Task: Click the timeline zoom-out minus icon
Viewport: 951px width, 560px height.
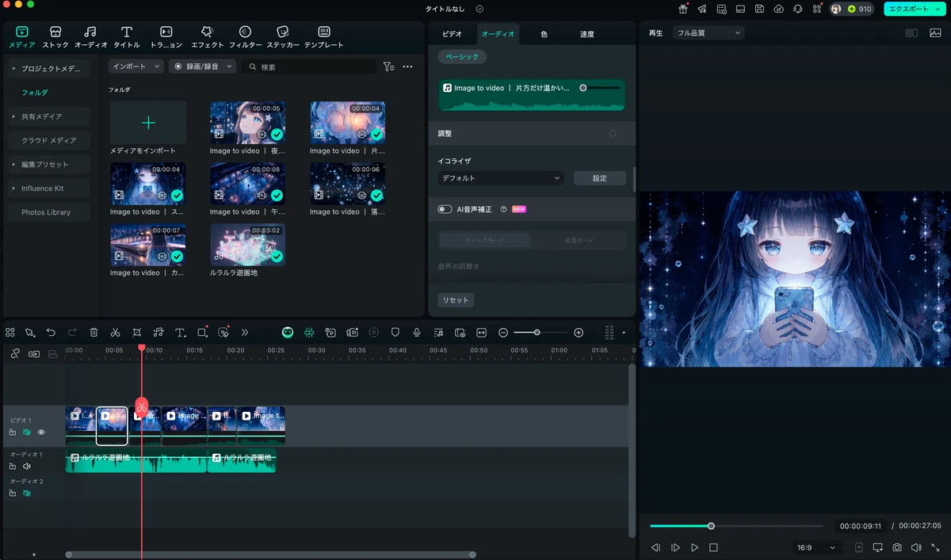Action: 503,333
